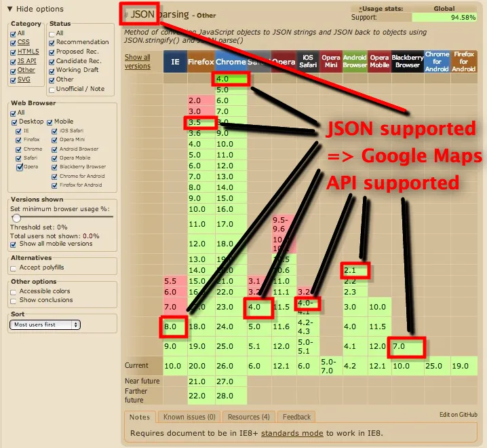Toggle Show all mobile versions checkbox
The height and width of the screenshot is (448, 487).
pos(13,244)
